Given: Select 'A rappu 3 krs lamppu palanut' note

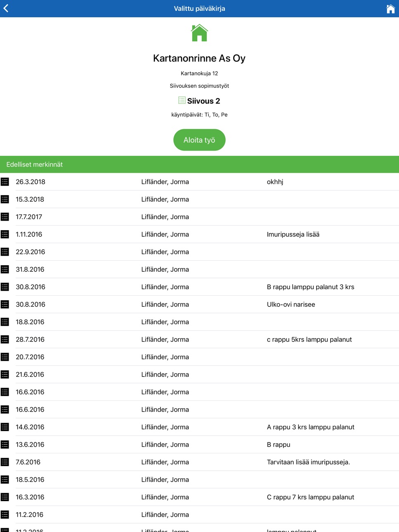Looking at the screenshot, I should (x=311, y=427).
